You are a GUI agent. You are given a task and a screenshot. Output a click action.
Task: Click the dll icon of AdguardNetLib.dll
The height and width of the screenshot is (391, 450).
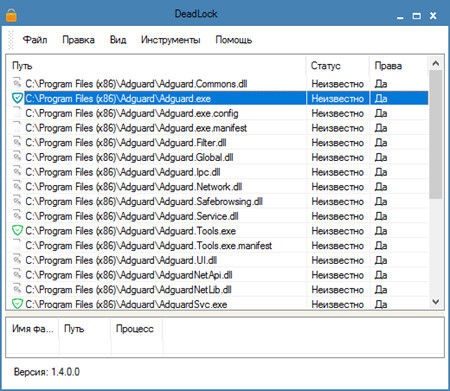[x=17, y=289]
